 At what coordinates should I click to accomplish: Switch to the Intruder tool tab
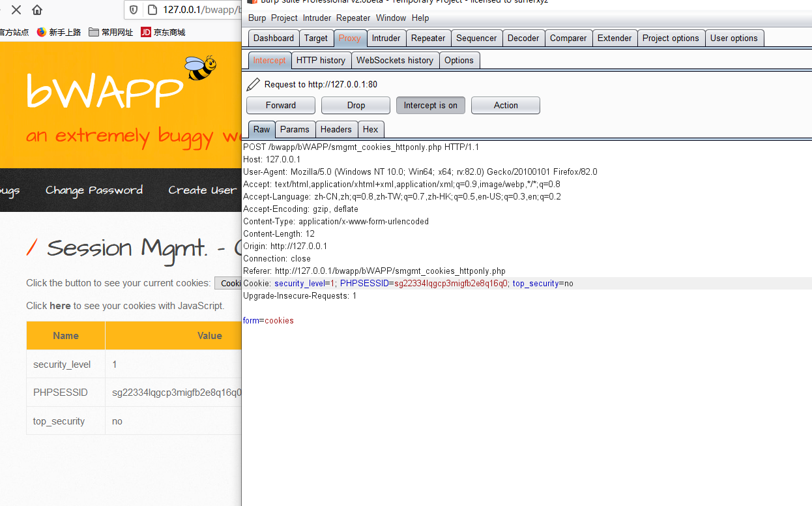(386, 38)
